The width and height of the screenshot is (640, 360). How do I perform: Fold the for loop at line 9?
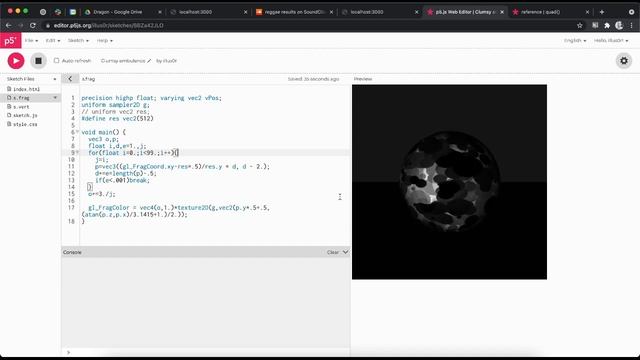pos(77,152)
